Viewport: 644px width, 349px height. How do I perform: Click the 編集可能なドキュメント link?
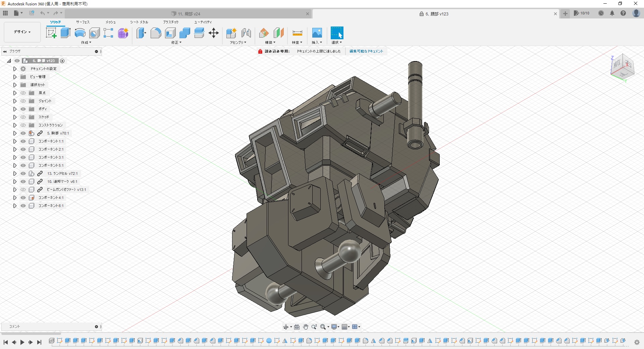[x=366, y=51]
